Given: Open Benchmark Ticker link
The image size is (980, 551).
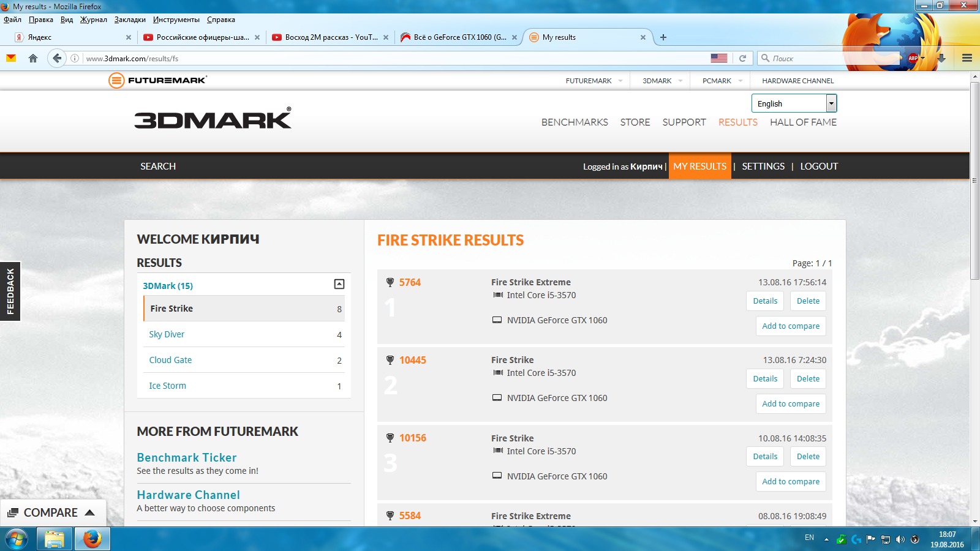Looking at the screenshot, I should pyautogui.click(x=187, y=457).
